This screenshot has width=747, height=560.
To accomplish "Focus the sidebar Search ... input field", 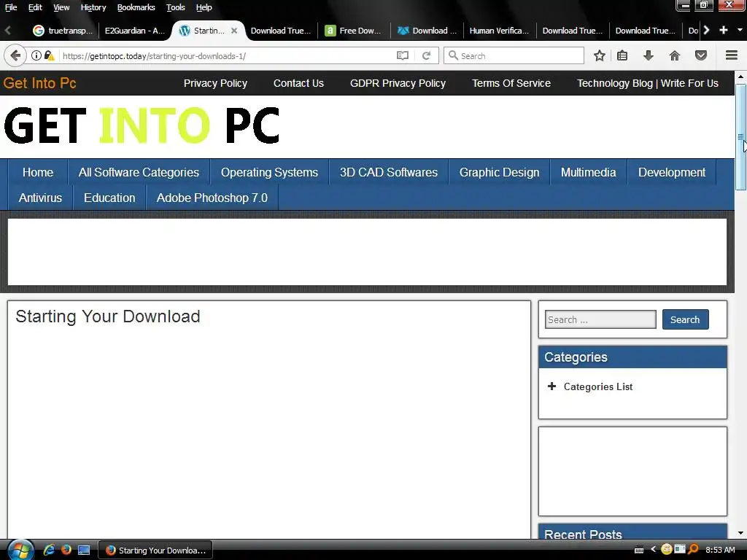I will (x=600, y=319).
